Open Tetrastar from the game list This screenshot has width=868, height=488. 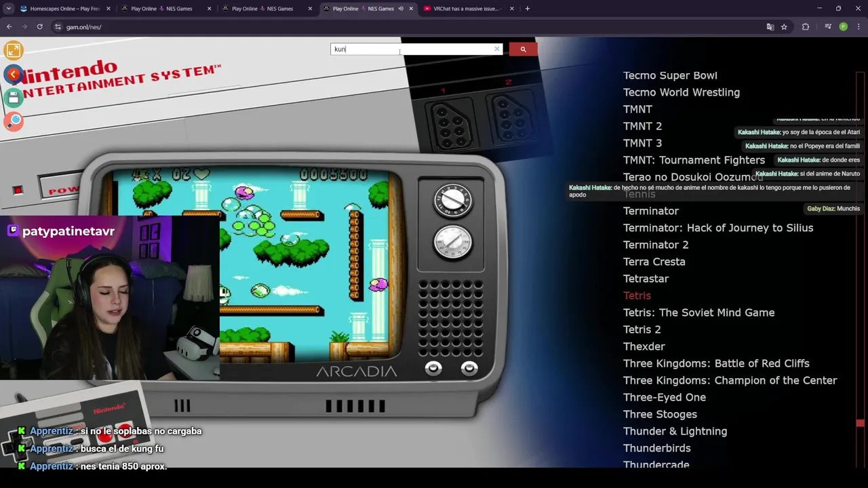[x=646, y=279]
